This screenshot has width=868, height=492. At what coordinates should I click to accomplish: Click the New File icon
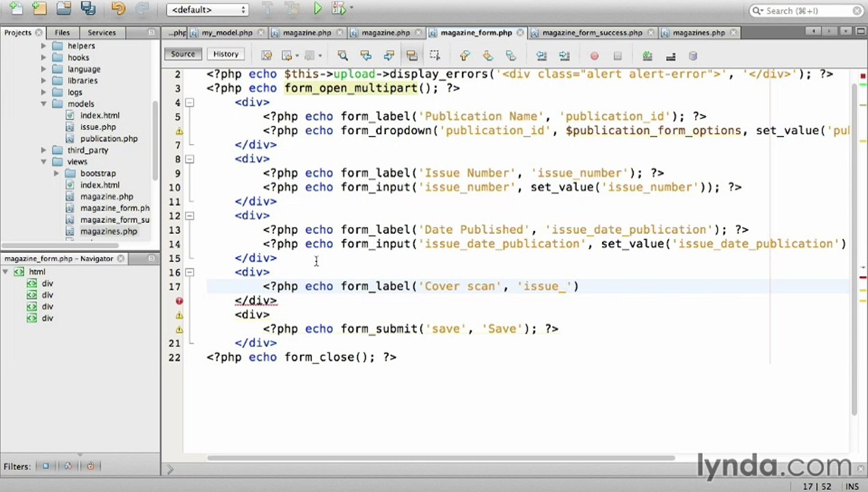click(x=16, y=9)
